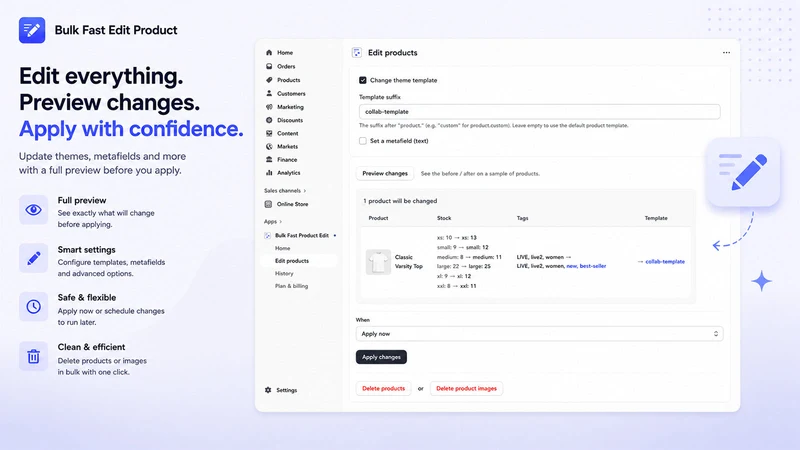
Task: Click the Apply changes button
Action: [x=381, y=357]
